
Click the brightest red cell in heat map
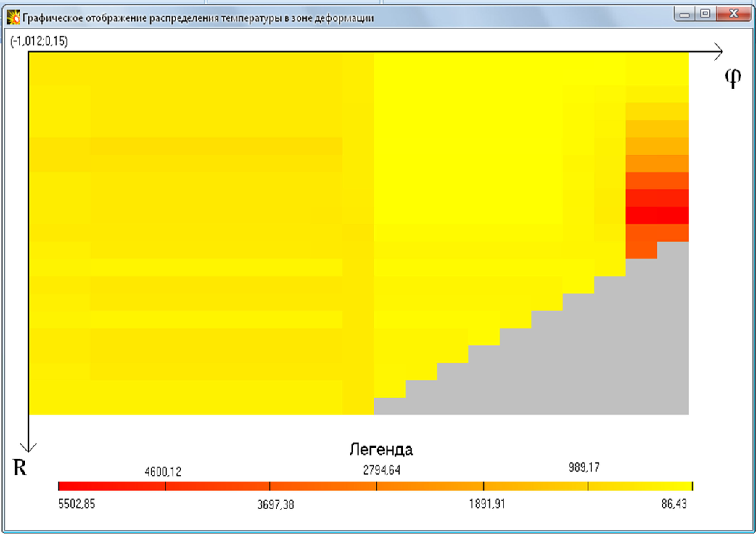[x=657, y=215]
